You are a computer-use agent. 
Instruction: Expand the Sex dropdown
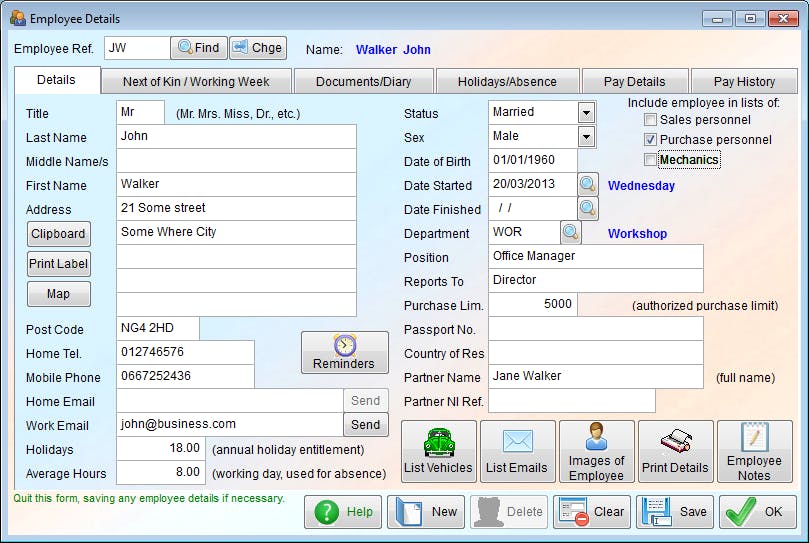pos(586,137)
